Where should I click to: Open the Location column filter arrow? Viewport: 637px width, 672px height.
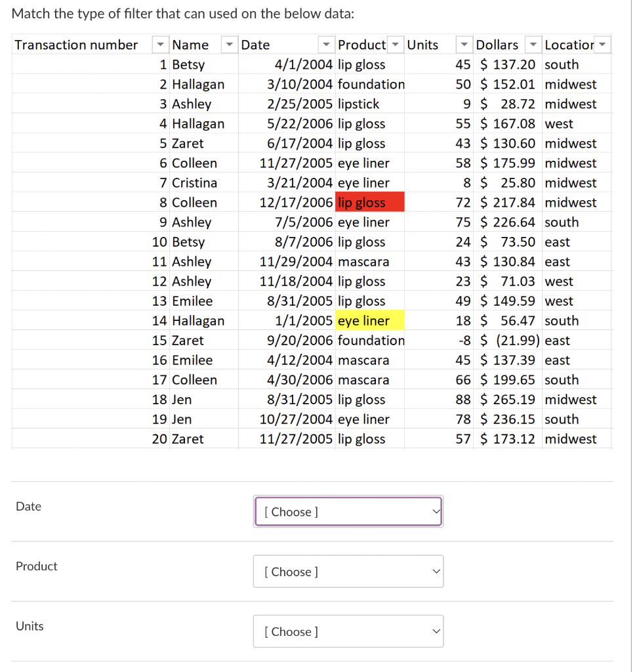click(x=604, y=45)
